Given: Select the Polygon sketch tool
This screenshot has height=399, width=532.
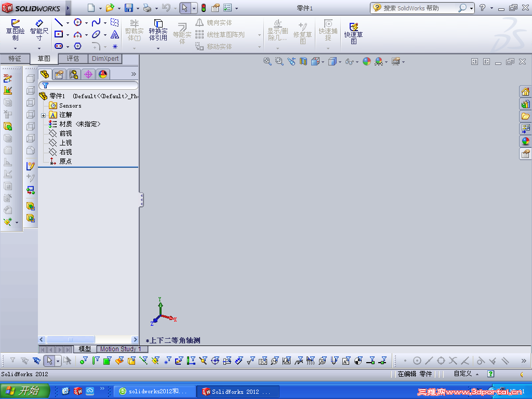Looking at the screenshot, I should (x=78, y=46).
